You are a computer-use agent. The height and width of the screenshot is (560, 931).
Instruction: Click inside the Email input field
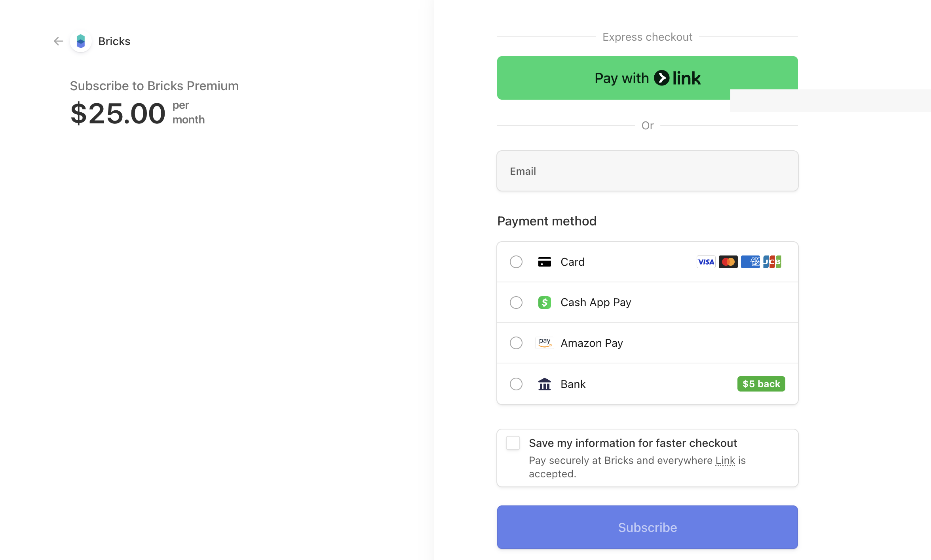pos(647,171)
